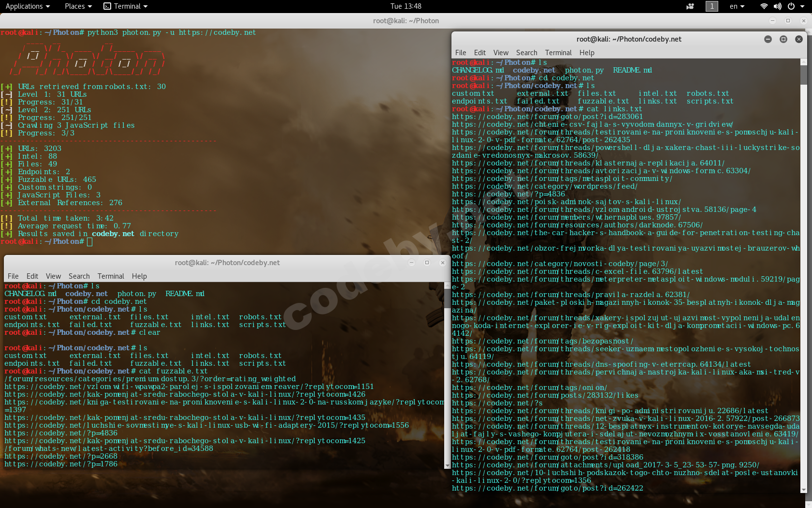Maximize the right-side codeby.net terminal window

pyautogui.click(x=783, y=39)
